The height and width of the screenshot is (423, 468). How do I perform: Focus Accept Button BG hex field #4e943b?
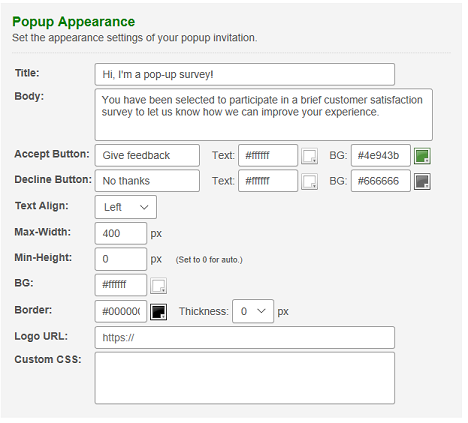tap(381, 155)
